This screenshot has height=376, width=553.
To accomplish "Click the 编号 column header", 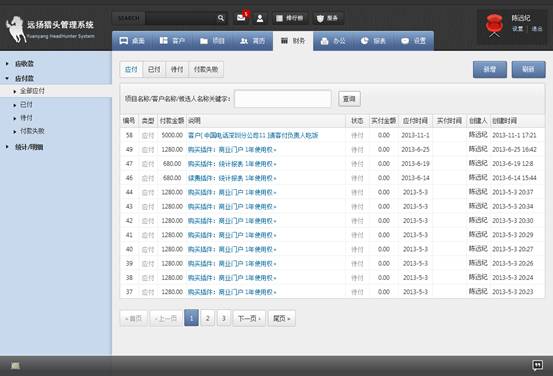I will [129, 121].
